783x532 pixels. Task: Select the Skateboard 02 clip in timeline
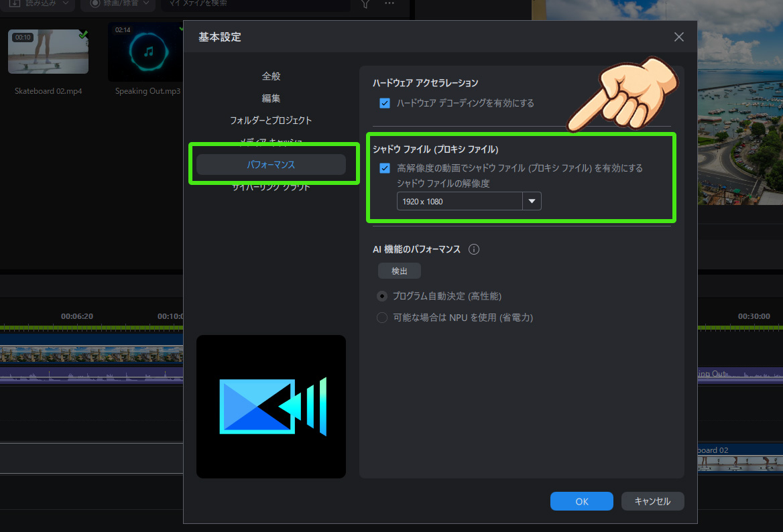(740, 459)
